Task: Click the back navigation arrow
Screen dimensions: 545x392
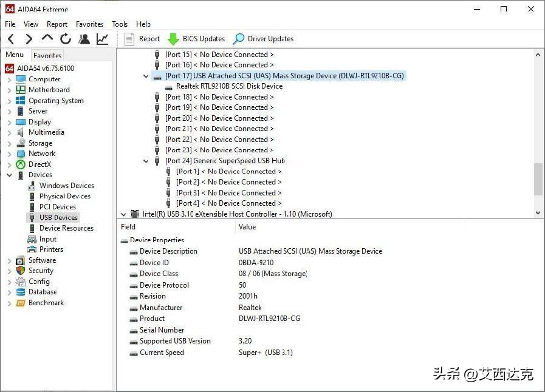Action: pos(11,38)
